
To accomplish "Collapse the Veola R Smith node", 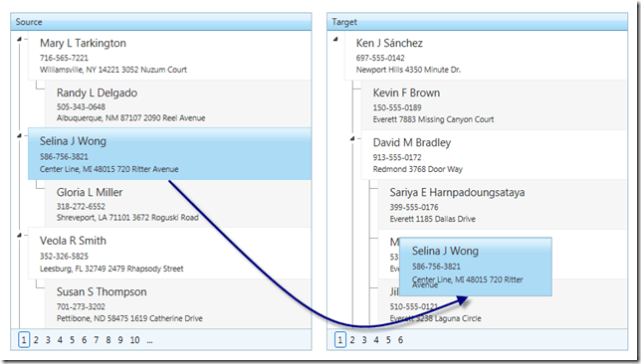I will coord(19,235).
